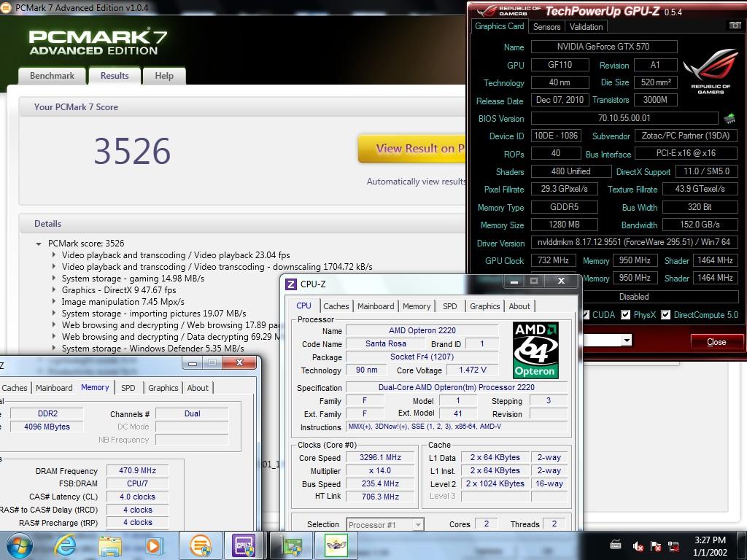This screenshot has width=747, height=560.
Task: Open the Windows Start orb
Action: click(x=19, y=545)
